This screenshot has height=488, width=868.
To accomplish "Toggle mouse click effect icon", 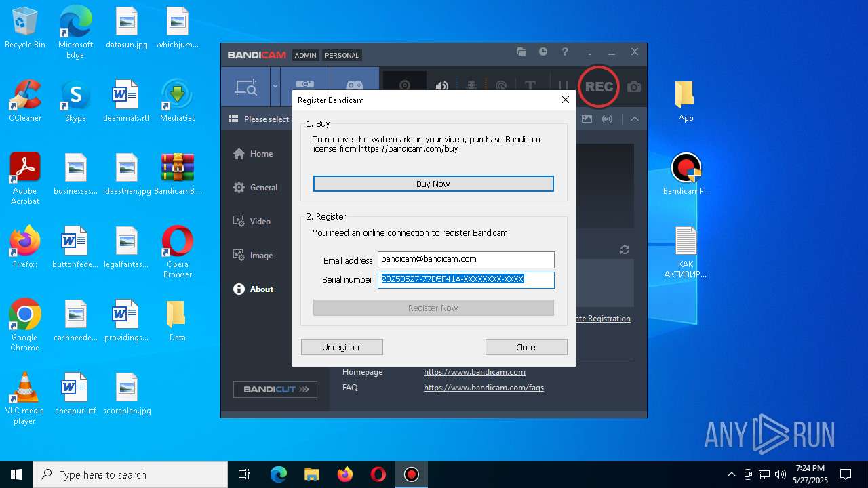I will (x=500, y=86).
